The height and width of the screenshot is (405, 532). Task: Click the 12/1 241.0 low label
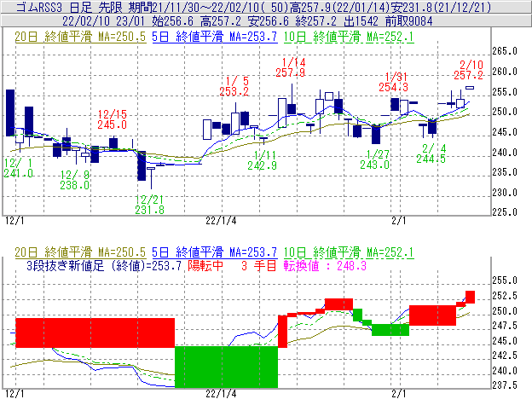click(x=18, y=168)
